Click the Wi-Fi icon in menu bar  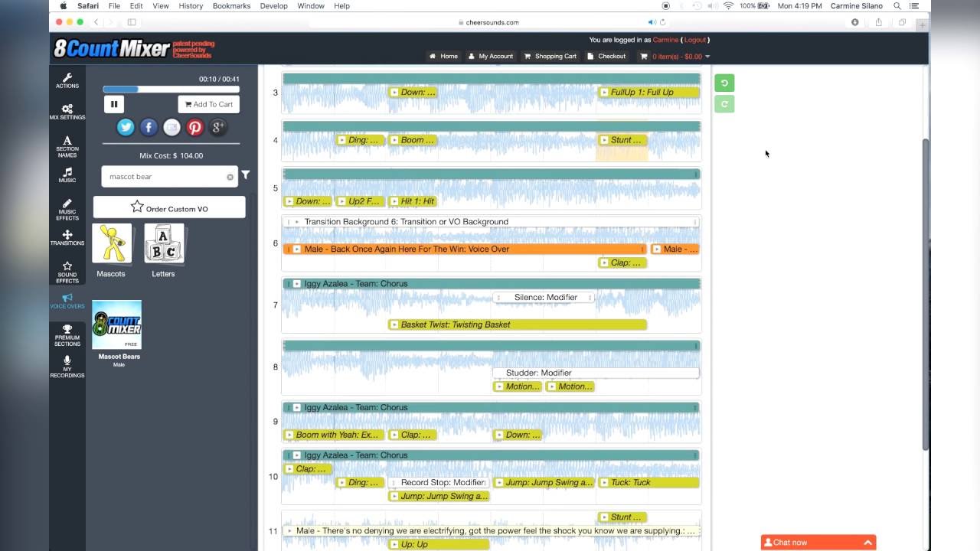click(728, 5)
